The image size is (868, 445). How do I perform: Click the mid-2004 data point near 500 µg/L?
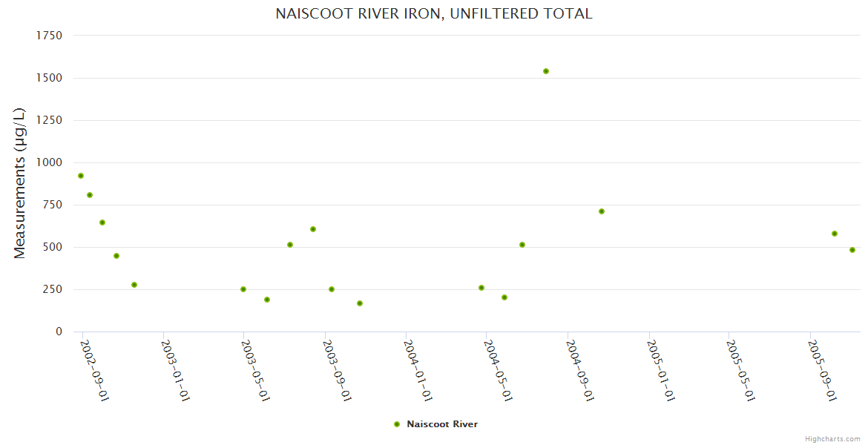(522, 245)
